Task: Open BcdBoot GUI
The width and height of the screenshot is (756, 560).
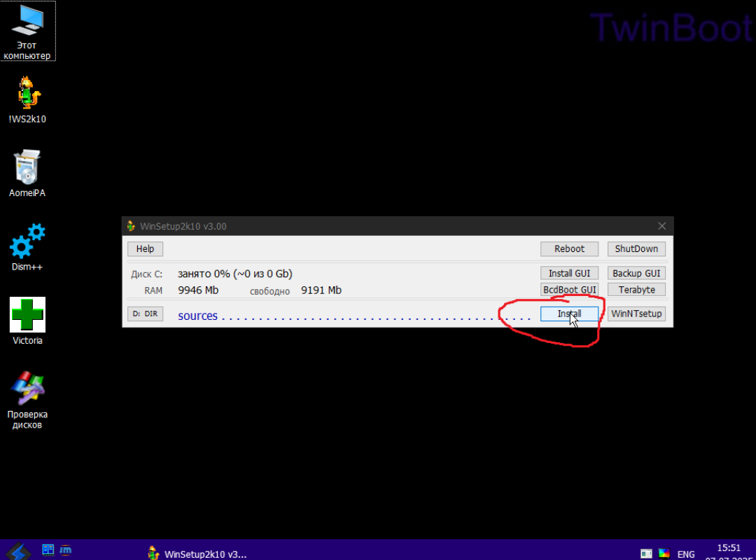Action: (569, 289)
